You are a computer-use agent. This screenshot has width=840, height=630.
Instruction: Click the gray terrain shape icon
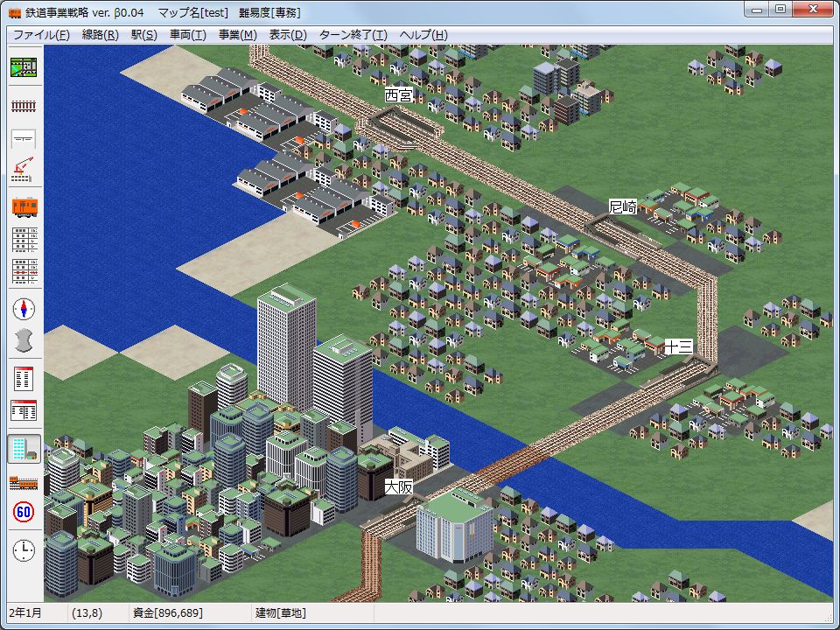(x=24, y=339)
